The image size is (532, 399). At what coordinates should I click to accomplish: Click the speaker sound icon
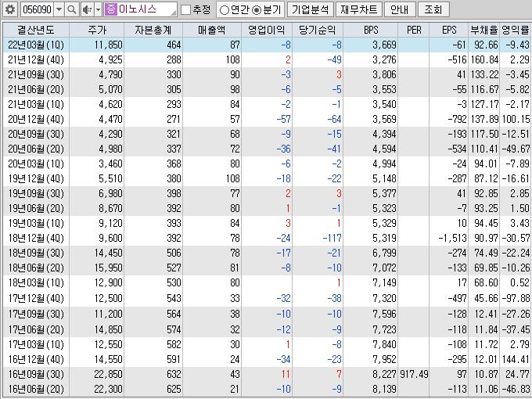(87, 9)
